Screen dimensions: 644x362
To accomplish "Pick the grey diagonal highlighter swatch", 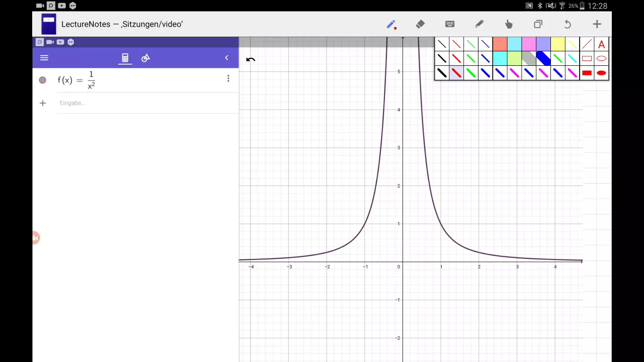I will [x=529, y=59].
